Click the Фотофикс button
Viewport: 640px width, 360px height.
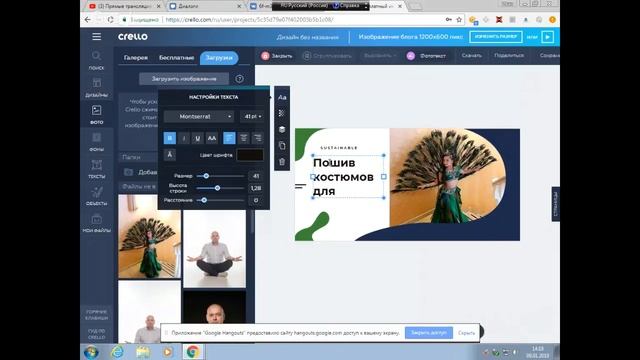[427, 56]
